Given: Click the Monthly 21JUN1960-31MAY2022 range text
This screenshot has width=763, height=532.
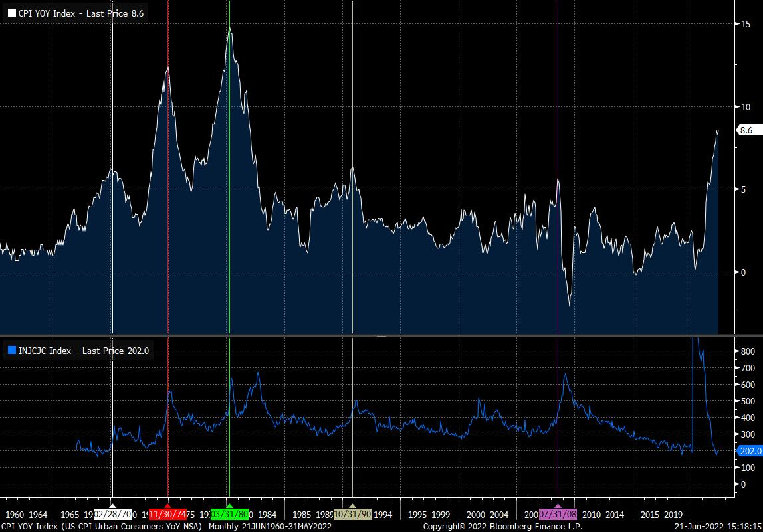Looking at the screenshot, I should click(x=270, y=526).
